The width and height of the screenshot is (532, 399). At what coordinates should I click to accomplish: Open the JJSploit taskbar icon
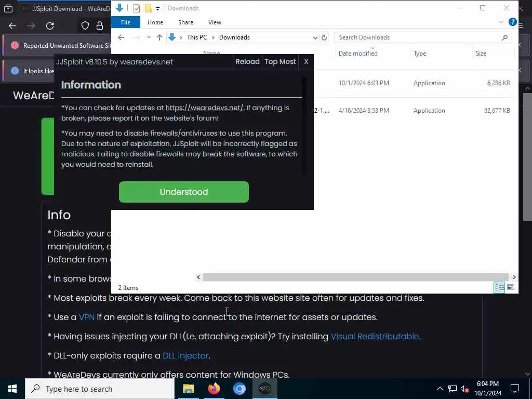[x=264, y=389]
